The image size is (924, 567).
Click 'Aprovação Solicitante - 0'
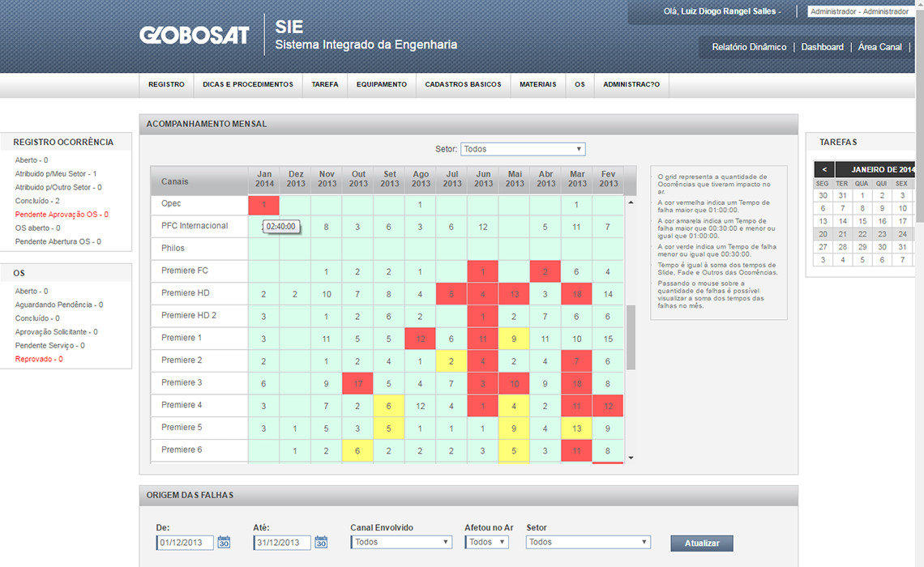[57, 331]
